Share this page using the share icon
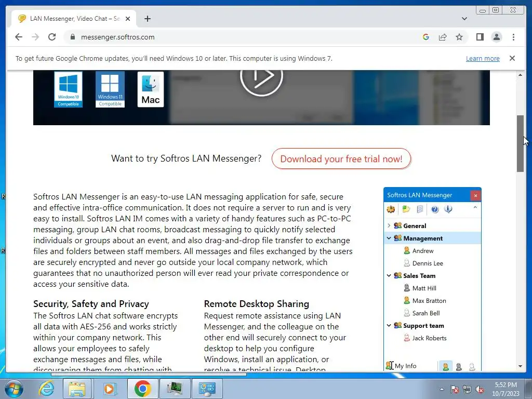The width and height of the screenshot is (532, 399). [443, 37]
